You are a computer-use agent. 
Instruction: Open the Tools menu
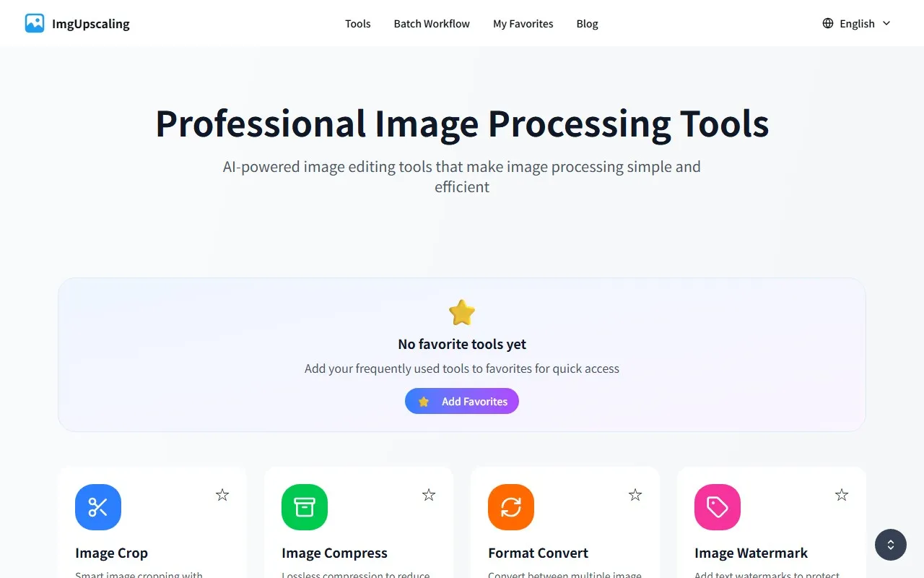click(x=357, y=23)
